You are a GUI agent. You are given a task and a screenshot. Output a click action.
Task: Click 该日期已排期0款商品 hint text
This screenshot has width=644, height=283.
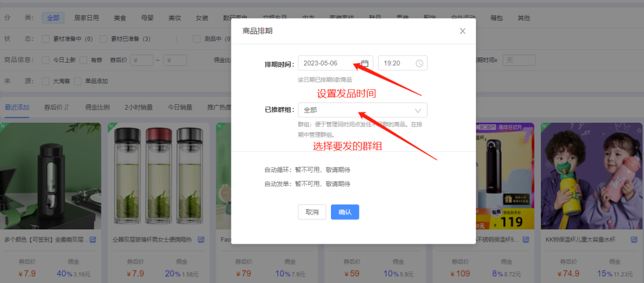click(325, 80)
